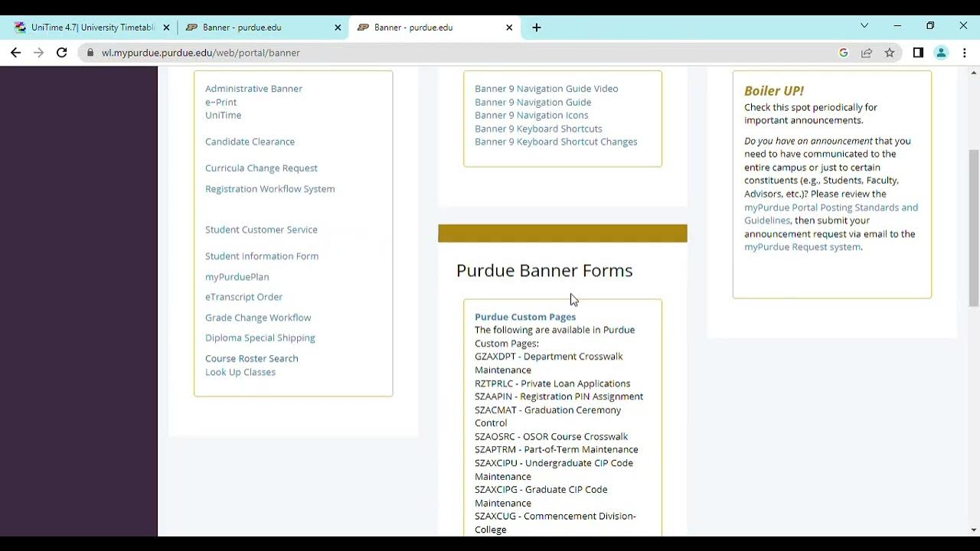Viewport: 980px width, 551px height.
Task: Open Candidate Clearance link
Action: click(250, 142)
